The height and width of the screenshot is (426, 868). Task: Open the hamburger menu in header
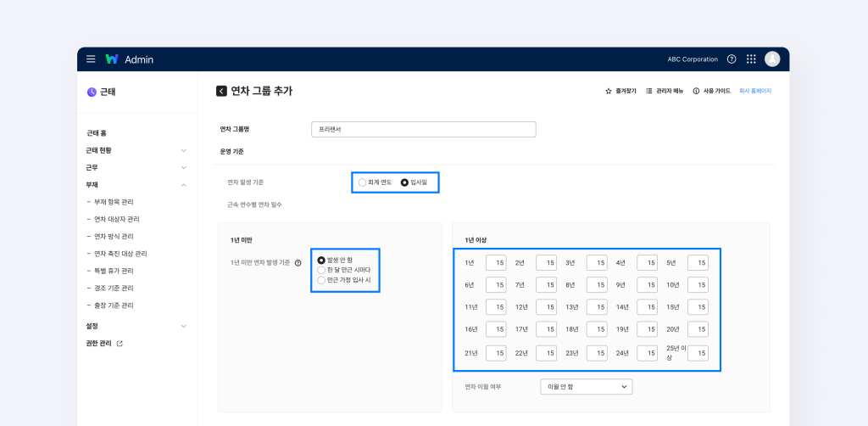click(x=91, y=59)
